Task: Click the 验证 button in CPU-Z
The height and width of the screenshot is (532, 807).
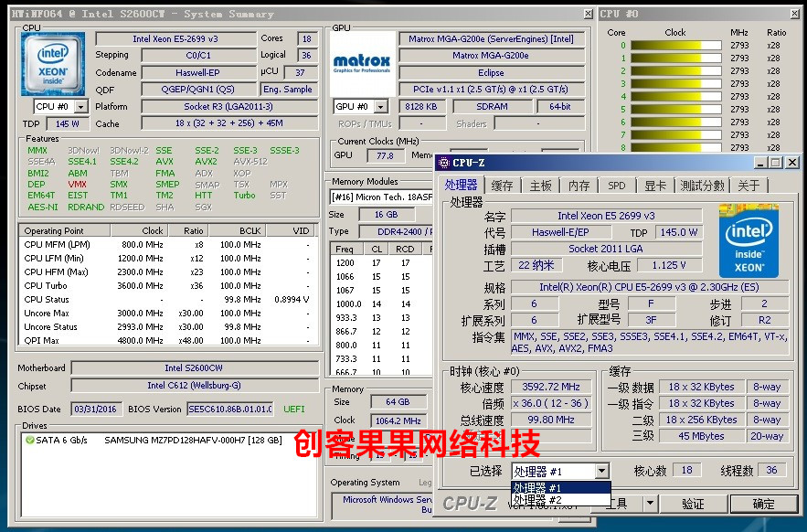Action: 693,503
